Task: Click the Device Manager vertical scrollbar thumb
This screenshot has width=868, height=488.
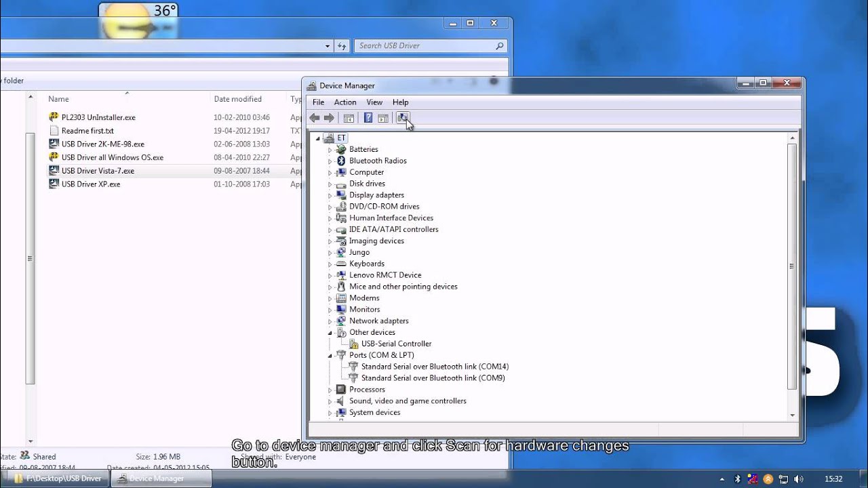Action: click(x=792, y=266)
